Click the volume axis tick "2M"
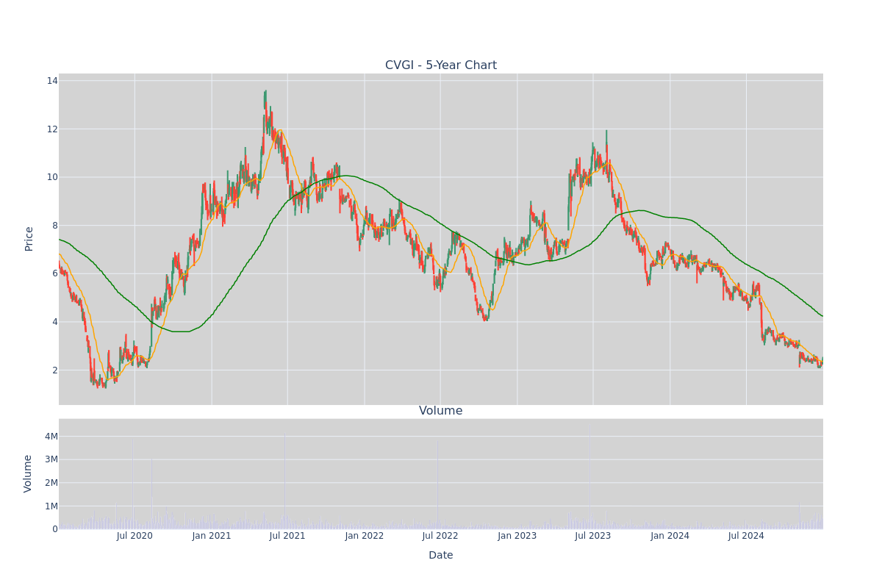 coord(51,483)
